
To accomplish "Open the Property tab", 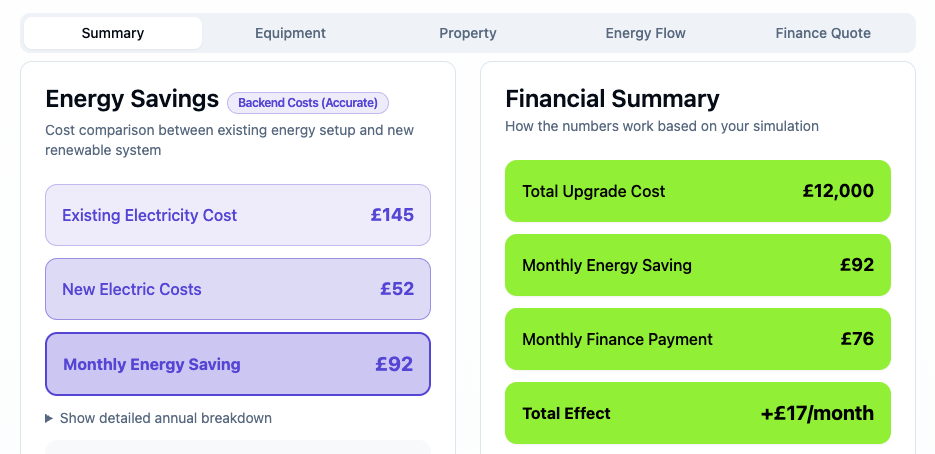I will [x=467, y=33].
